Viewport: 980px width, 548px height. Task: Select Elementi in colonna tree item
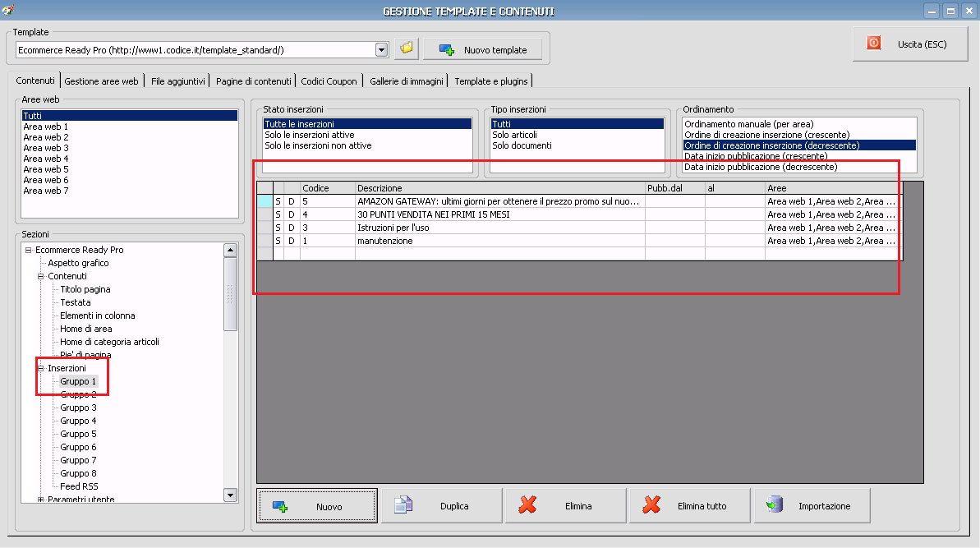click(98, 315)
